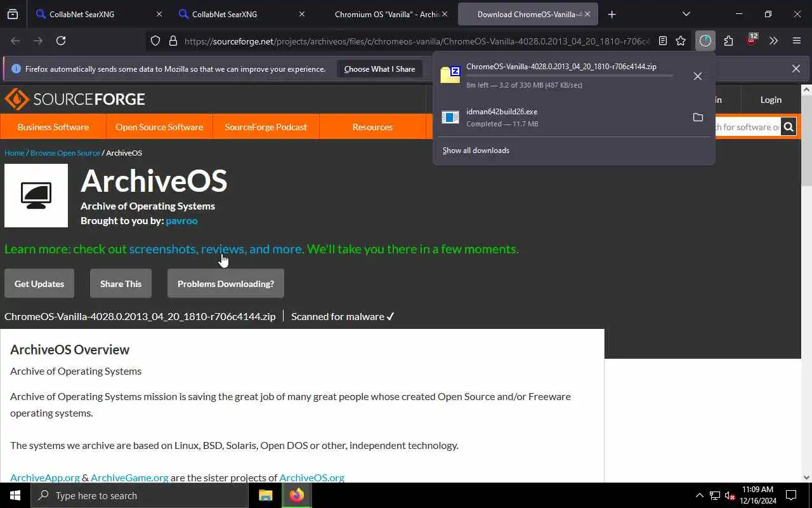The width and height of the screenshot is (812, 508).
Task: Open a new browser tab
Action: [x=612, y=14]
